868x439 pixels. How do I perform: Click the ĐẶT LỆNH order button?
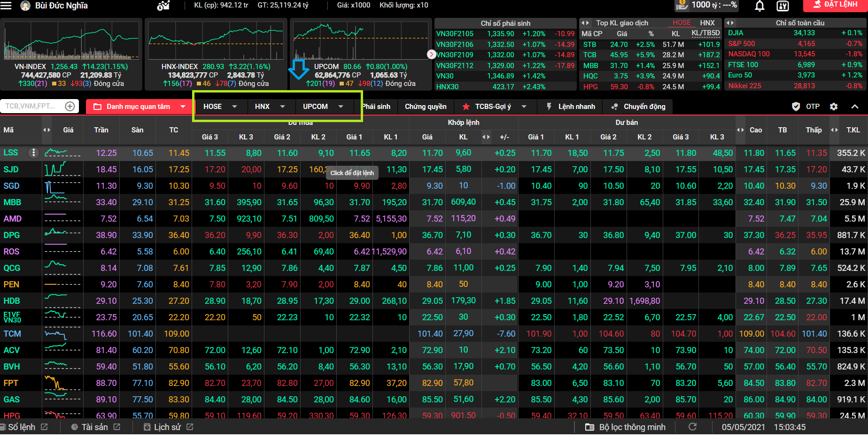pos(835,5)
